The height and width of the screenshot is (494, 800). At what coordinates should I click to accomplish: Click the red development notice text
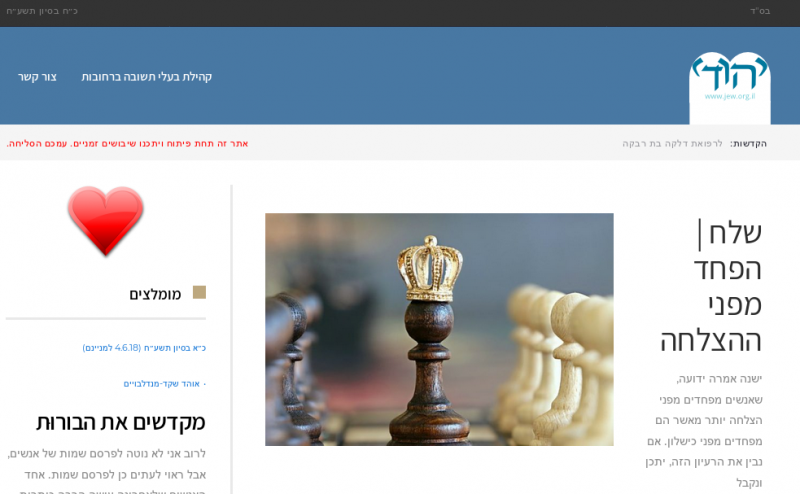pyautogui.click(x=128, y=144)
